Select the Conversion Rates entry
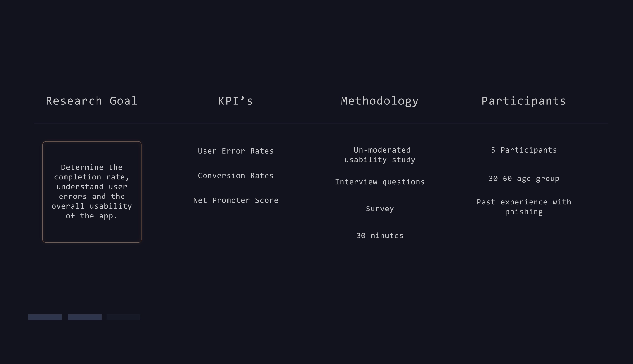 [x=235, y=176]
